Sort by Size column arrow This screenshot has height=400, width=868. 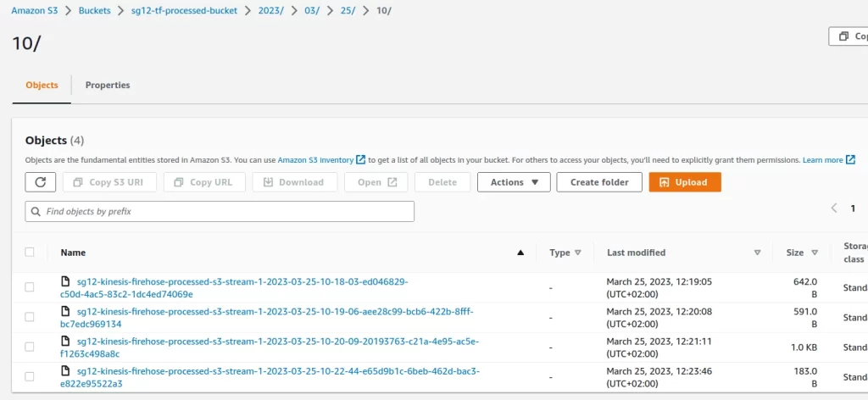point(815,253)
